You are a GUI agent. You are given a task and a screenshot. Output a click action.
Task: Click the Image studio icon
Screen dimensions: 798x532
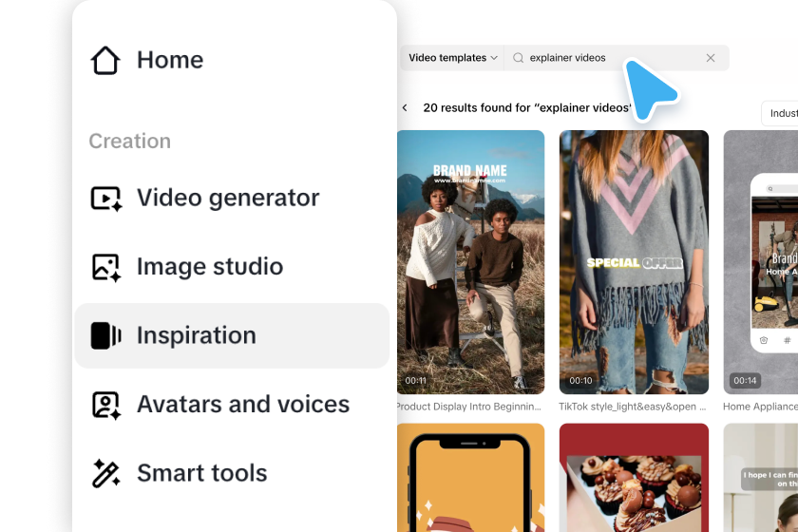tap(105, 267)
